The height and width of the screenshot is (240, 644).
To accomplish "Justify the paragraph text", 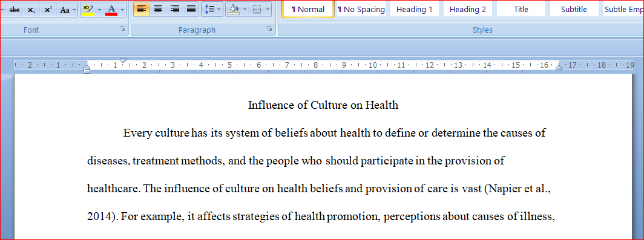I will pyautogui.click(x=191, y=9).
